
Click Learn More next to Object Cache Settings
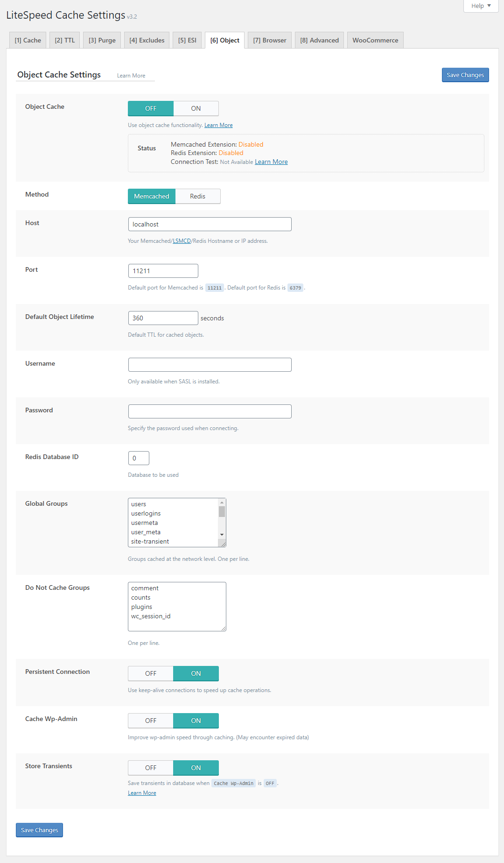tap(131, 75)
